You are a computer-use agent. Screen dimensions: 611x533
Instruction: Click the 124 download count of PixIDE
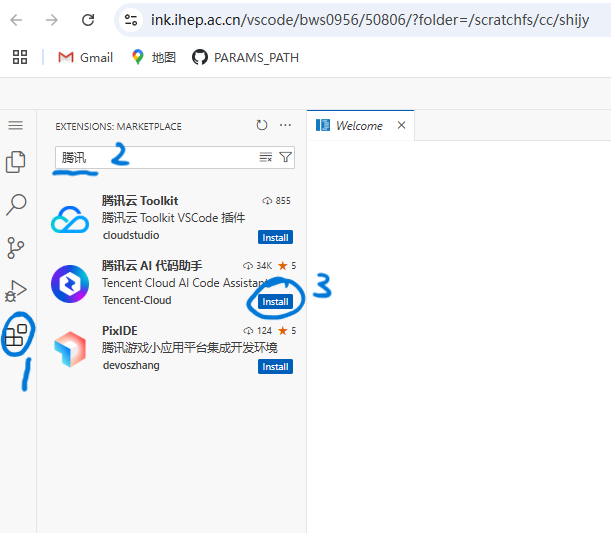coord(257,331)
